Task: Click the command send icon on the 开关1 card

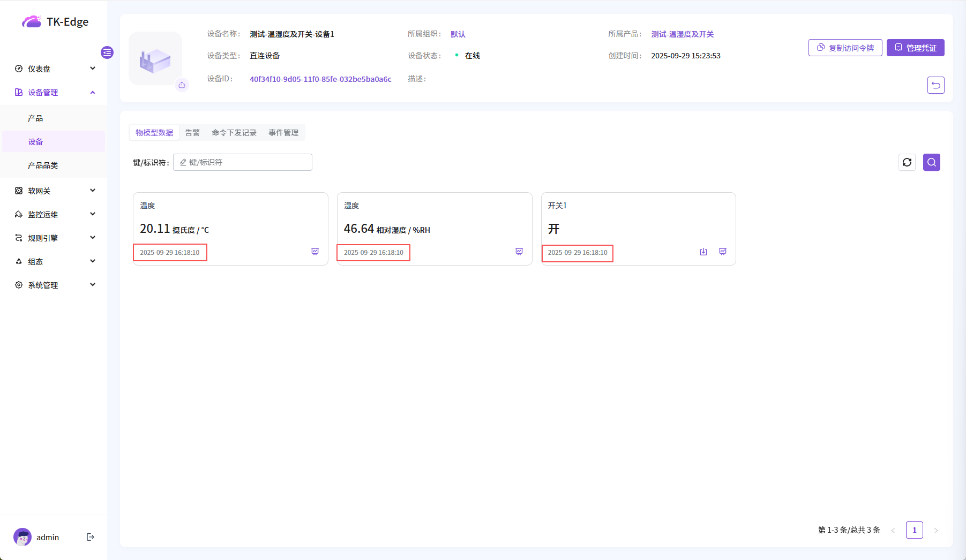Action: click(703, 252)
